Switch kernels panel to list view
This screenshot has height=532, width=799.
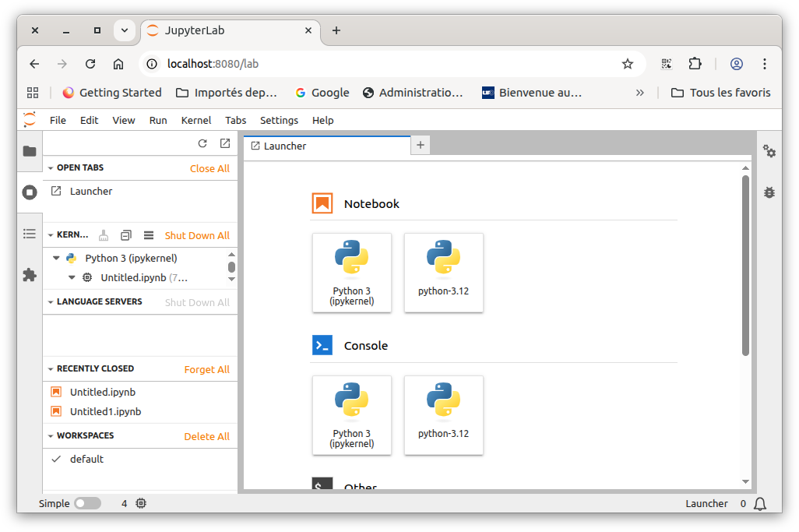[x=149, y=235]
